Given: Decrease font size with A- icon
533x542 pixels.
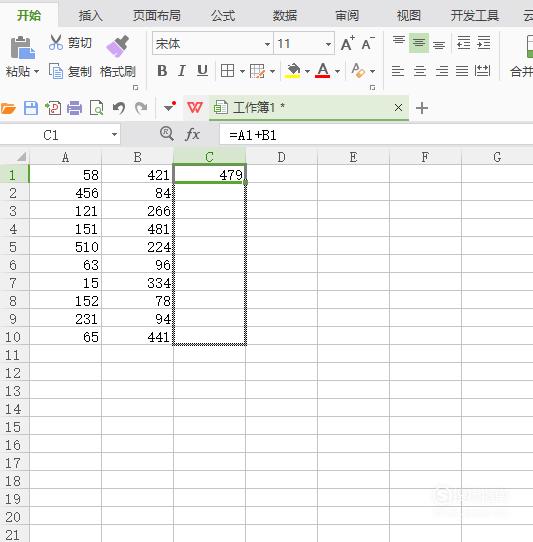Looking at the screenshot, I should [x=368, y=44].
